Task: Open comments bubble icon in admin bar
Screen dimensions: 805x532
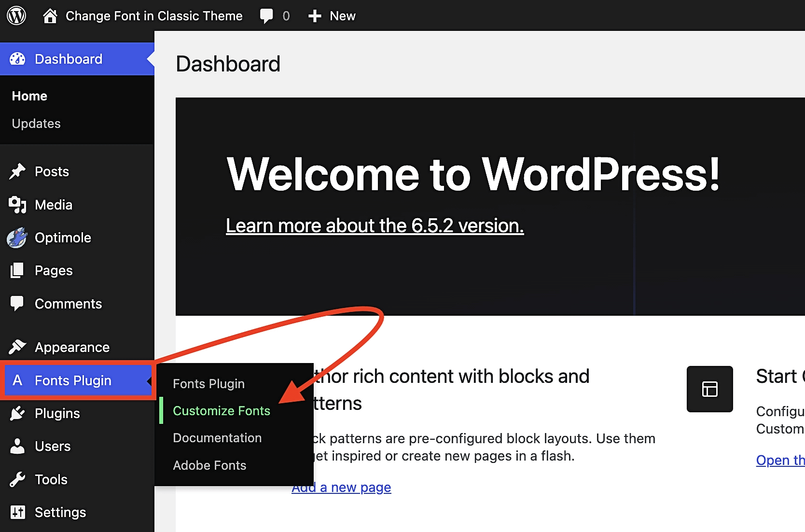Action: pyautogui.click(x=266, y=16)
